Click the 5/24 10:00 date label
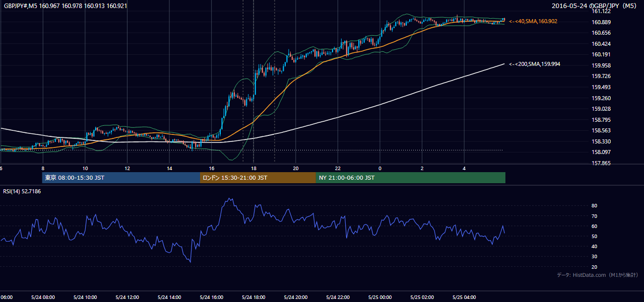644x302 pixels. [x=85, y=297]
